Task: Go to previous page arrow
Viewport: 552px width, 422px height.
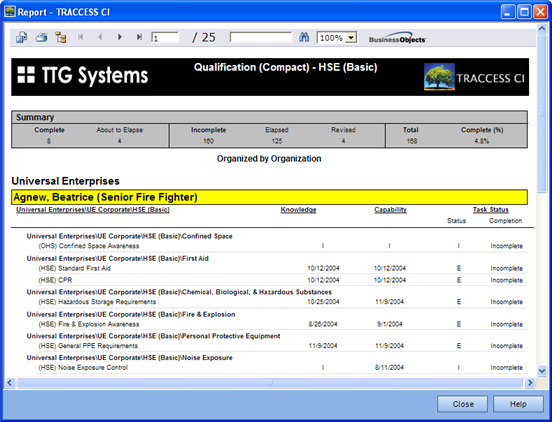Action: tap(100, 37)
